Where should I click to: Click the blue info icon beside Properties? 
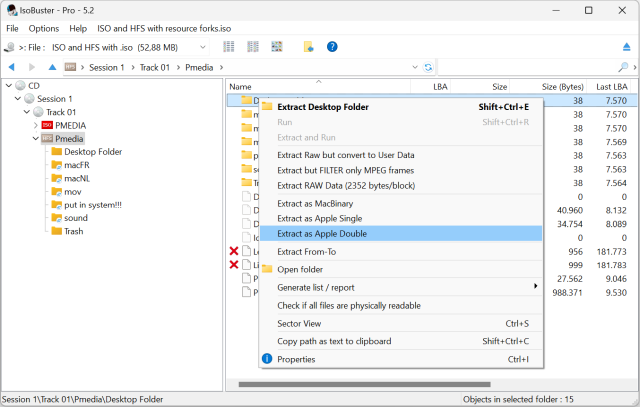(x=267, y=359)
